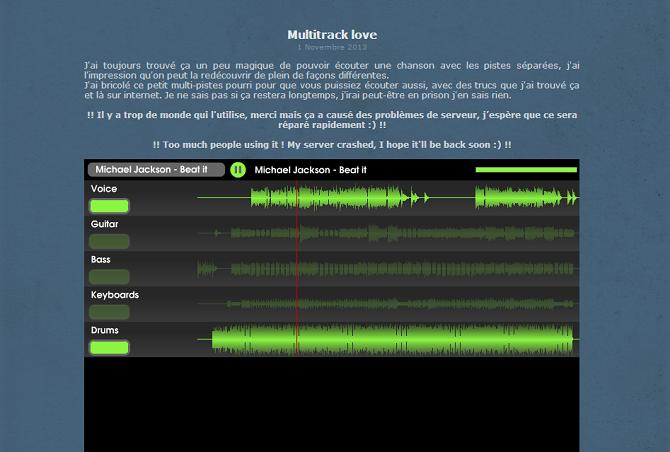
Task: Seek within the Keyboards waveform
Action: click(388, 304)
